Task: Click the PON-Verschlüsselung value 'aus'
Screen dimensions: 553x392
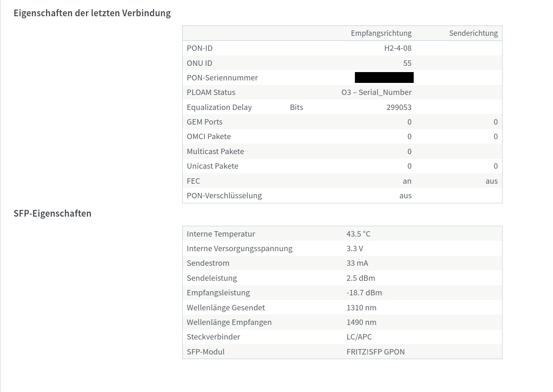Action: click(x=405, y=196)
